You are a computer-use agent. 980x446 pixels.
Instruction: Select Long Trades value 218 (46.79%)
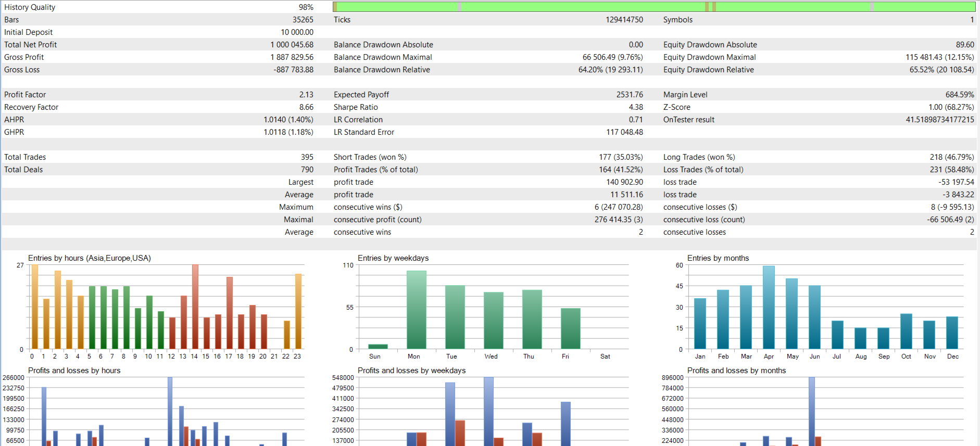point(952,157)
